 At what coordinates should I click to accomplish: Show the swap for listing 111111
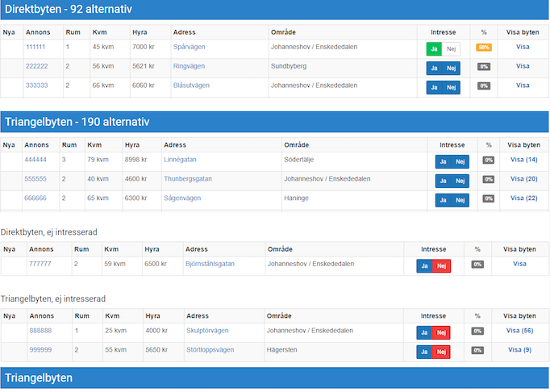(x=523, y=47)
